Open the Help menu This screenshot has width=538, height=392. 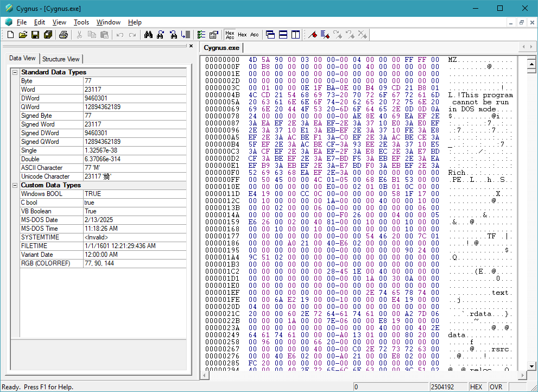pyautogui.click(x=135, y=22)
